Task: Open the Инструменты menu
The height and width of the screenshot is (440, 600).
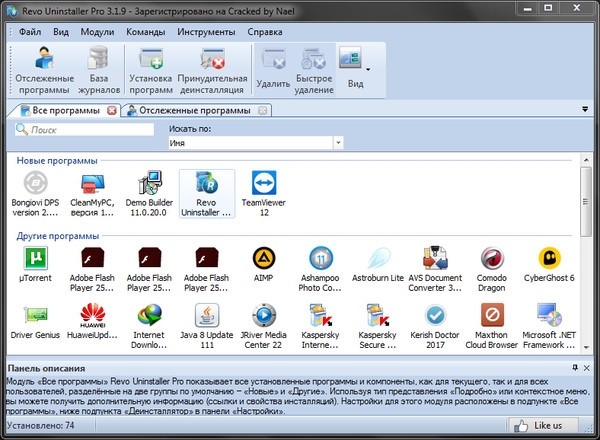Action: click(206, 31)
